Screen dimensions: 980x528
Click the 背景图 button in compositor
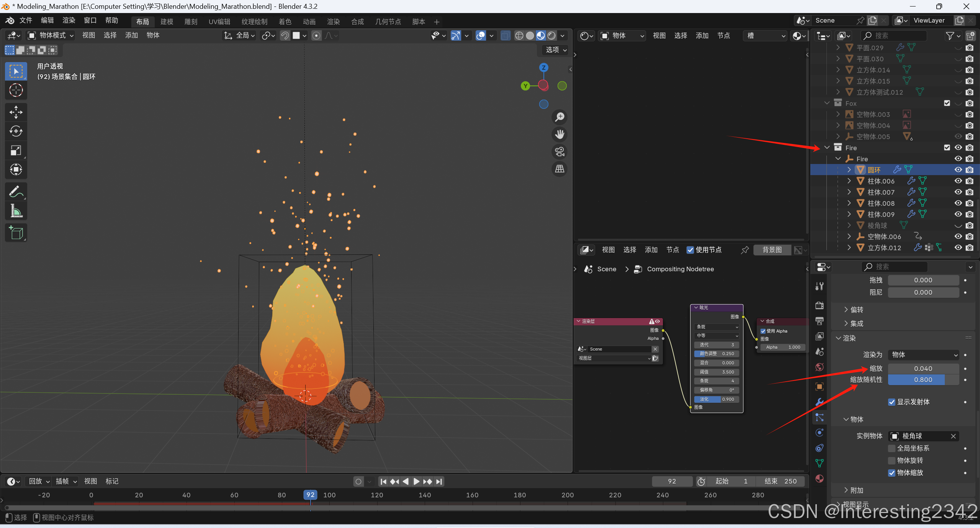[x=772, y=250]
